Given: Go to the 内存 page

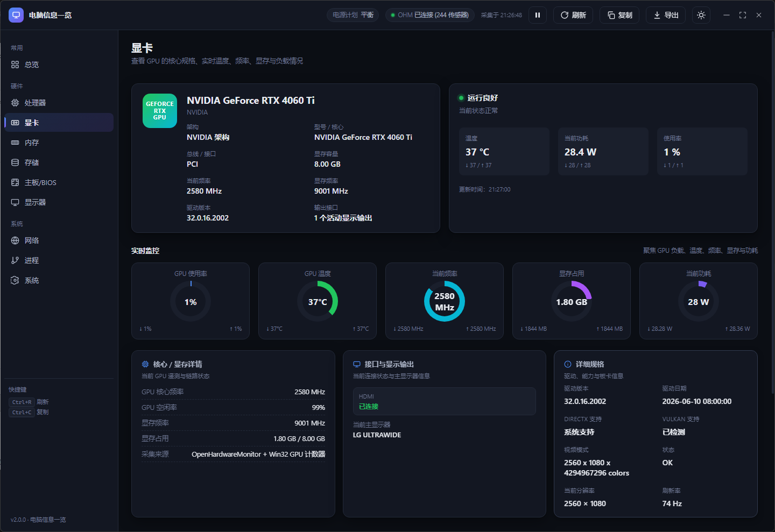Looking at the screenshot, I should pyautogui.click(x=59, y=143).
